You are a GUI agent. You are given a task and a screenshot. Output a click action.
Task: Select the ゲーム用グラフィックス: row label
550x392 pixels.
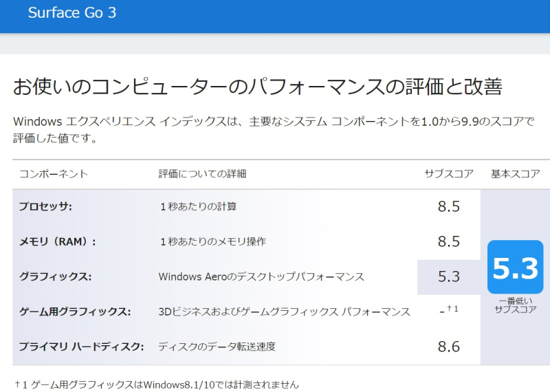(75, 312)
